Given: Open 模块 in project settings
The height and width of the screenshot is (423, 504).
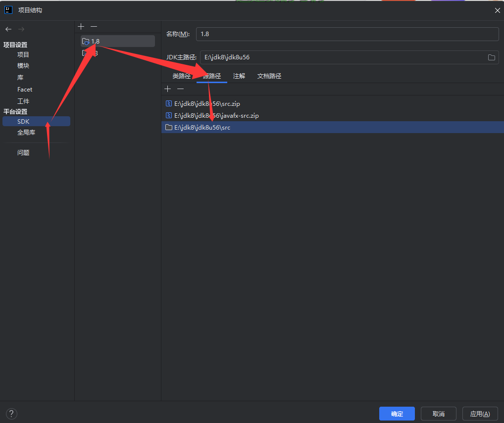Looking at the screenshot, I should tap(23, 66).
